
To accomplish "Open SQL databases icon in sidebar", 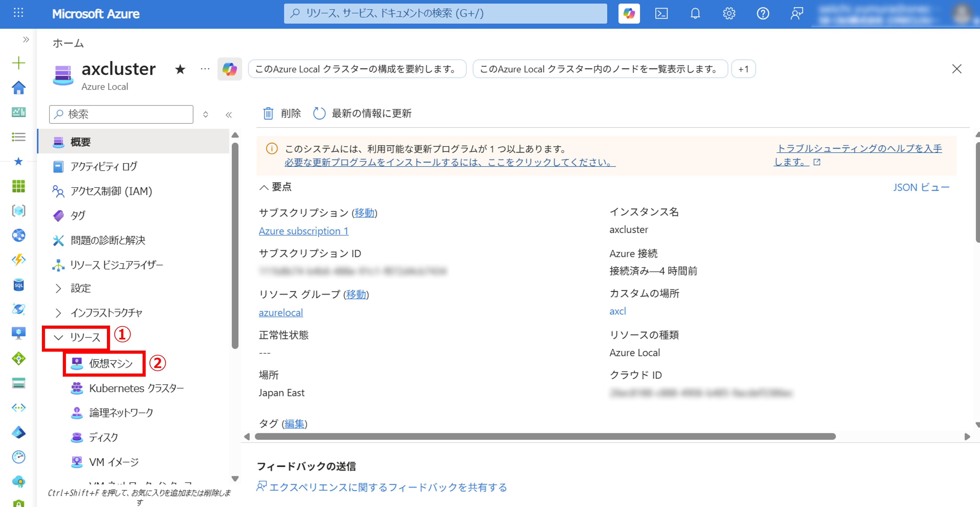I will [19, 285].
